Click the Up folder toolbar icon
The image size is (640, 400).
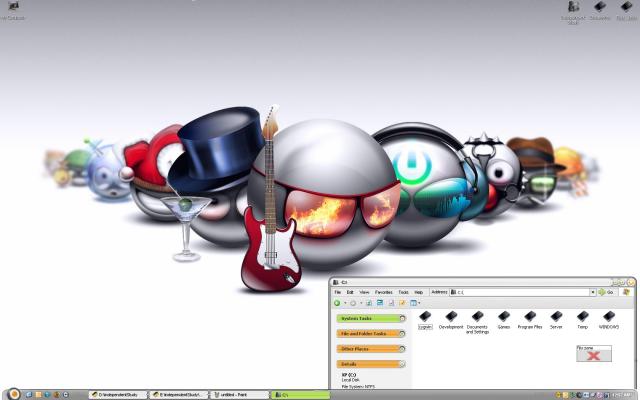369,303
